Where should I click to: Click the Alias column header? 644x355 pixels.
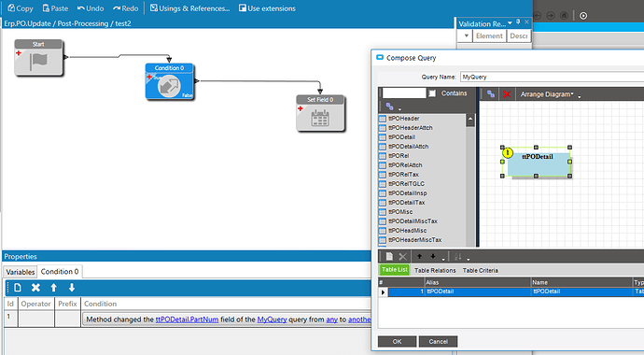[477, 282]
